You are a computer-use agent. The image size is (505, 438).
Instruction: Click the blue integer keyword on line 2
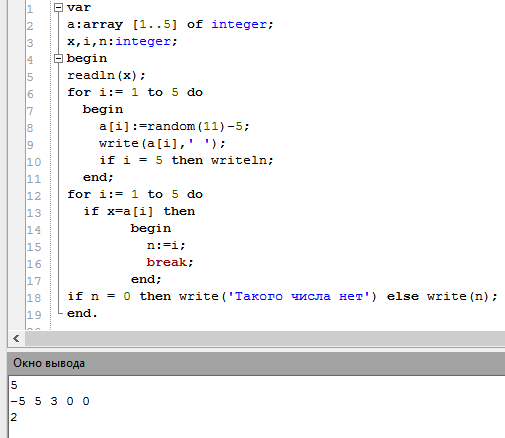[239, 24]
